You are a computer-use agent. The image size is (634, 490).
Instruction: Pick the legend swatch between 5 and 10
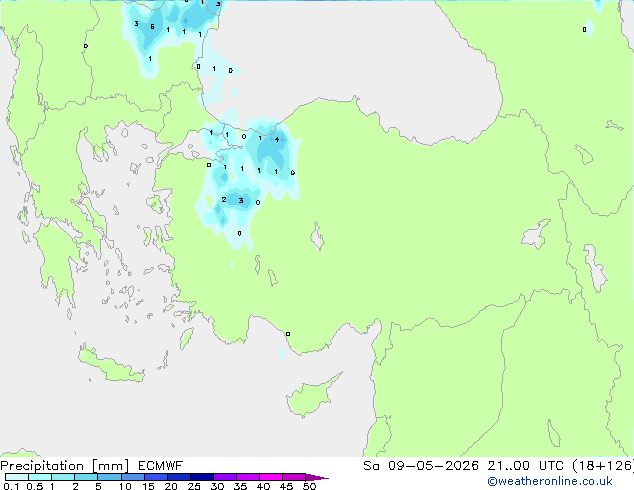[x=109, y=477]
